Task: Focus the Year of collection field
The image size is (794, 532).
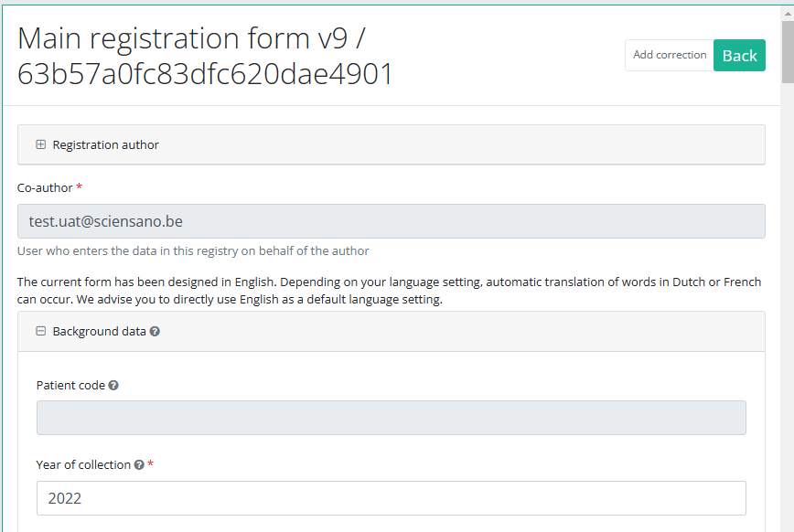Action: point(391,498)
